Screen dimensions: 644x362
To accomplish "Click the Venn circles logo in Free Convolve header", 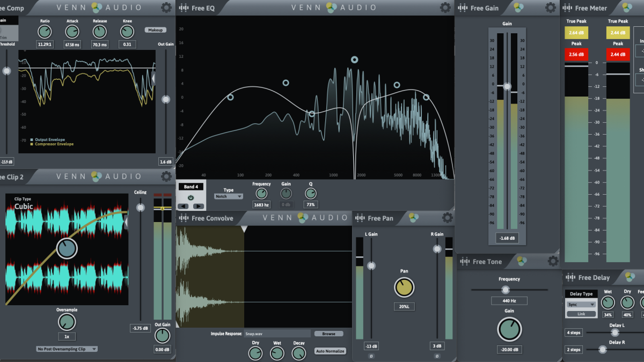I will click(x=303, y=217).
